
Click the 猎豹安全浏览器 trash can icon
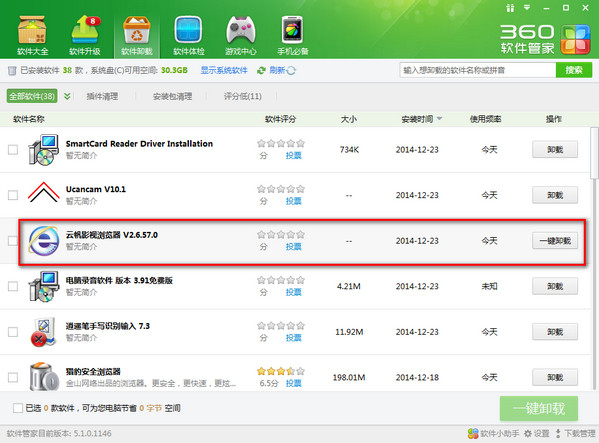[x=44, y=377]
